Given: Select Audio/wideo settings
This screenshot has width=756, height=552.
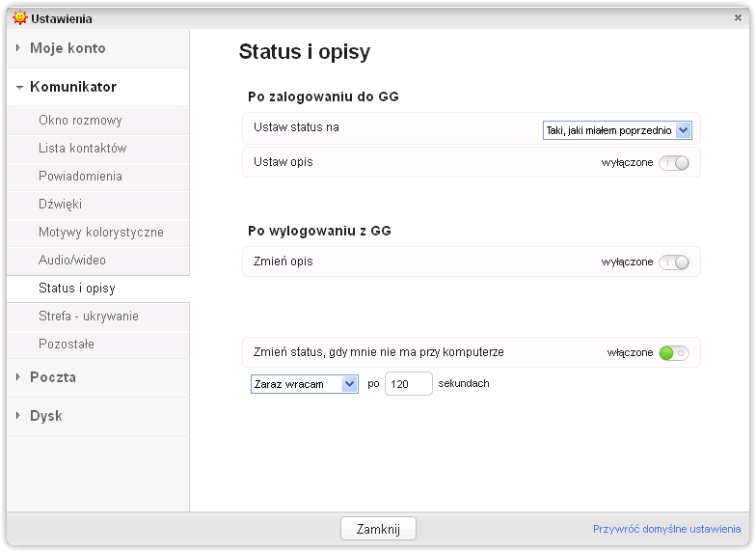Looking at the screenshot, I should click(x=98, y=261).
